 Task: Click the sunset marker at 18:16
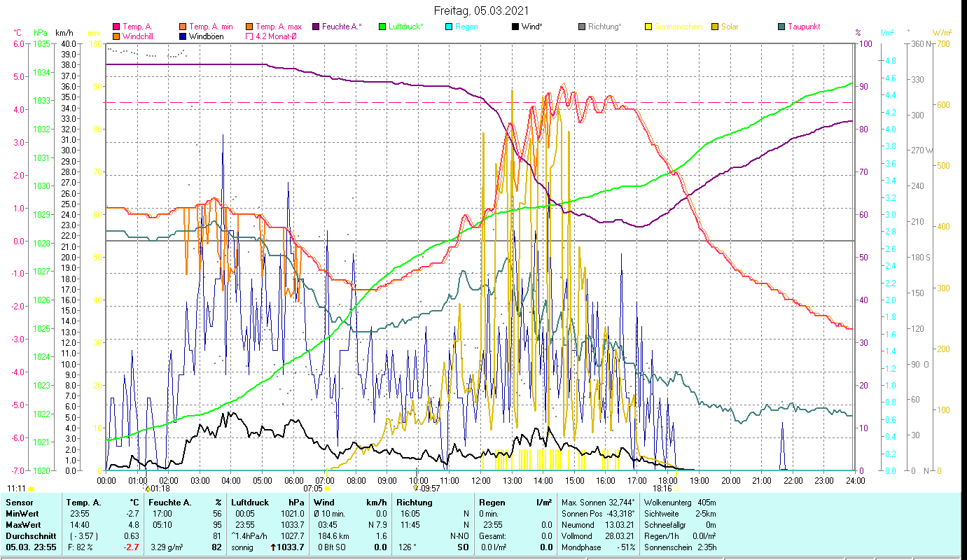pos(676,489)
